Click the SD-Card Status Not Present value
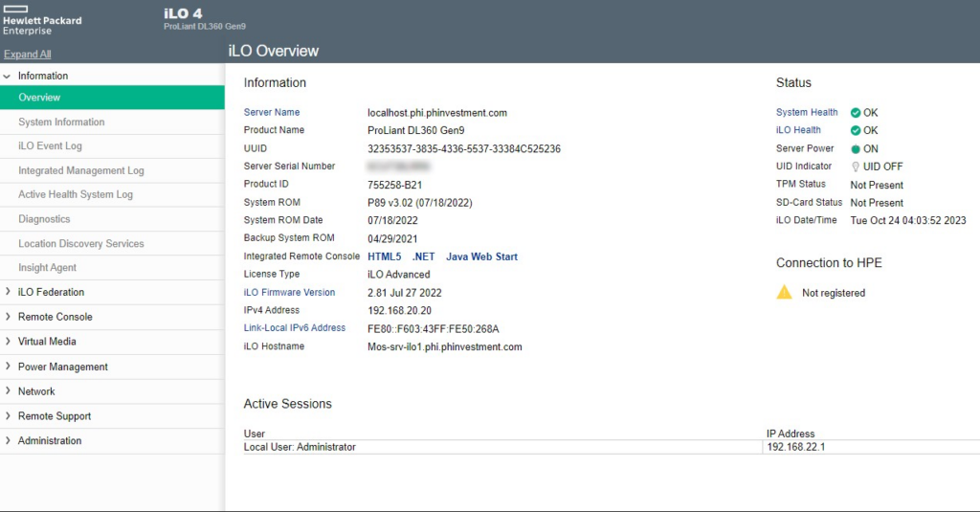Image resolution: width=980 pixels, height=512 pixels. tap(877, 203)
